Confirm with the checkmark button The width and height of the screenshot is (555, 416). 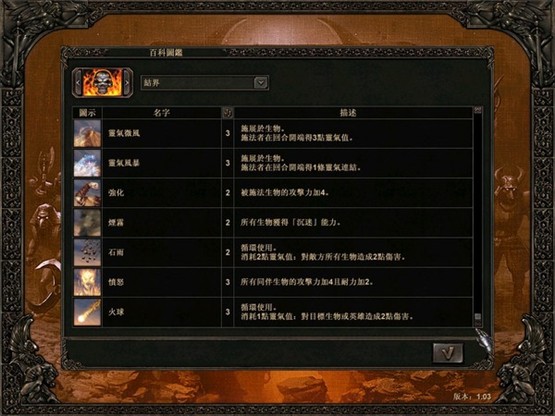pos(448,353)
